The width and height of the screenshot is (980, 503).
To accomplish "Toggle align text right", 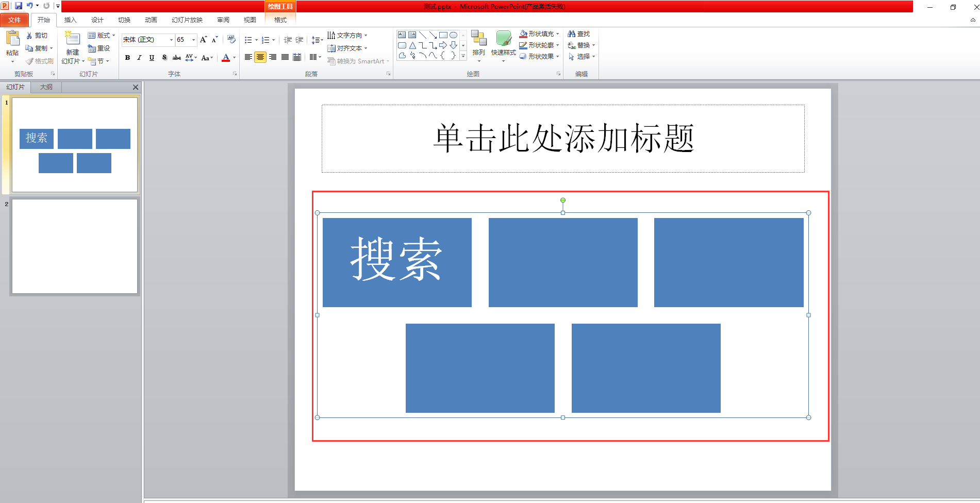I will 273,57.
